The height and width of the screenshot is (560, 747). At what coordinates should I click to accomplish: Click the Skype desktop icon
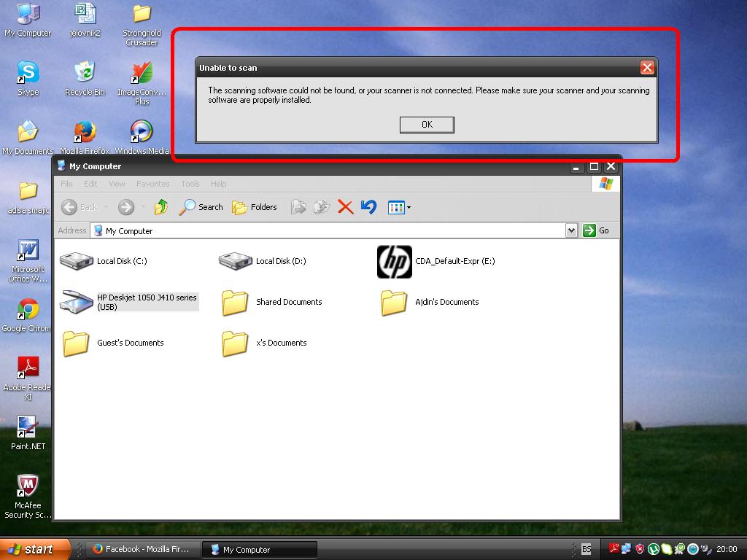click(28, 74)
